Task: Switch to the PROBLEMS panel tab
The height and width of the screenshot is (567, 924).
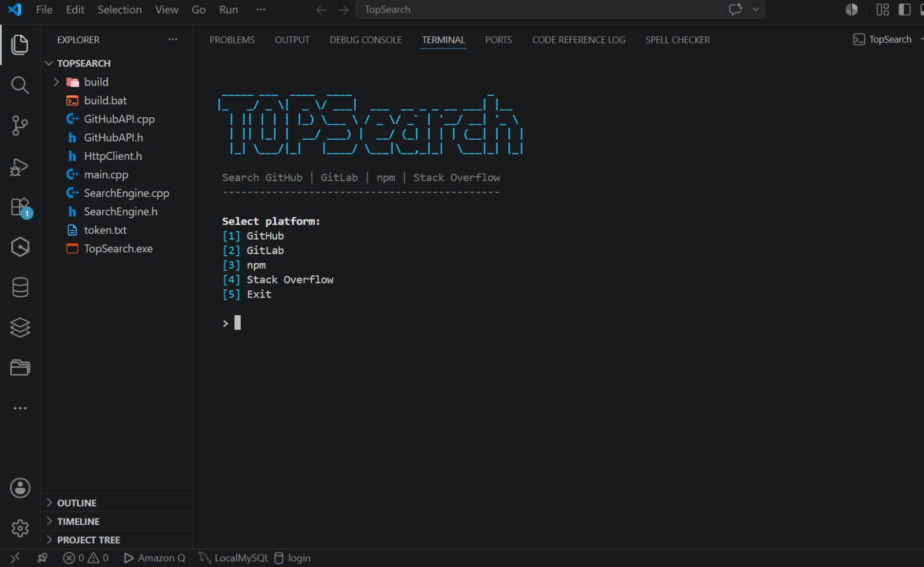Action: click(x=232, y=40)
